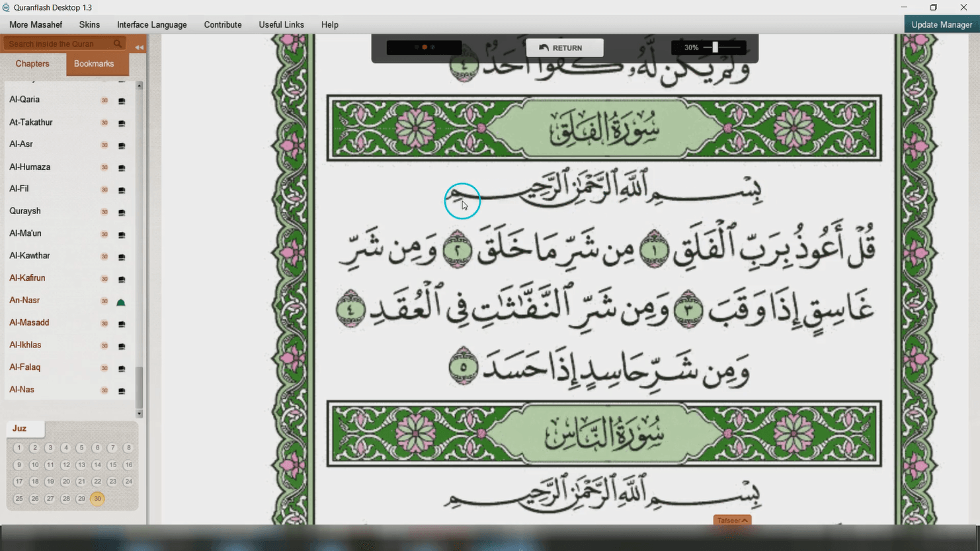Click the chapter list scrollbar thumb

139,388
